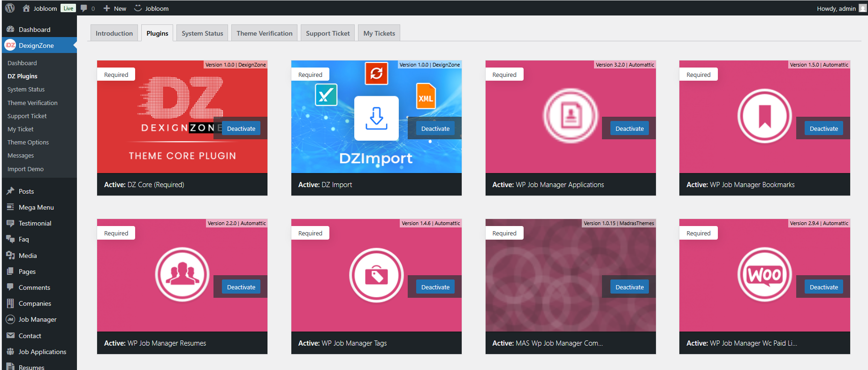868x370 pixels.
Task: Click the Jobloom home icon in admin bar
Action: (26, 8)
